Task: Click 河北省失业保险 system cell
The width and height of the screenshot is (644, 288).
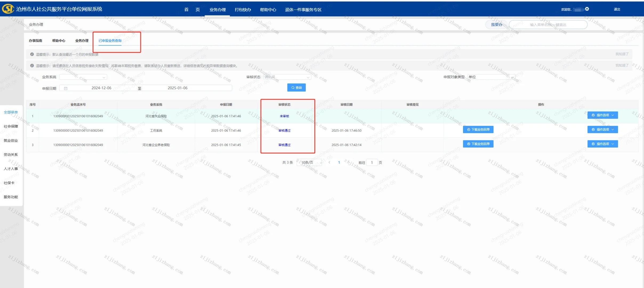Action: (x=156, y=116)
